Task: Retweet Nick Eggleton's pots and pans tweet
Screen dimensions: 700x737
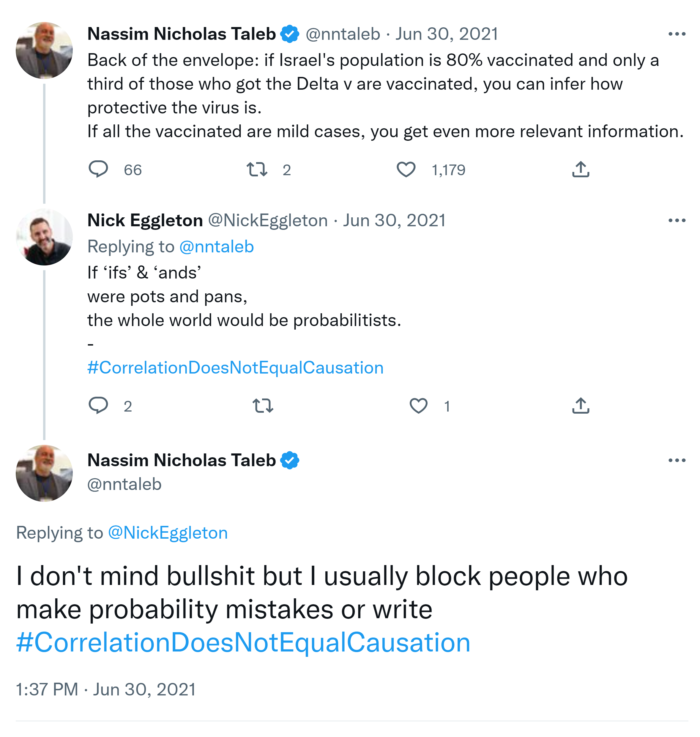Action: (x=263, y=405)
